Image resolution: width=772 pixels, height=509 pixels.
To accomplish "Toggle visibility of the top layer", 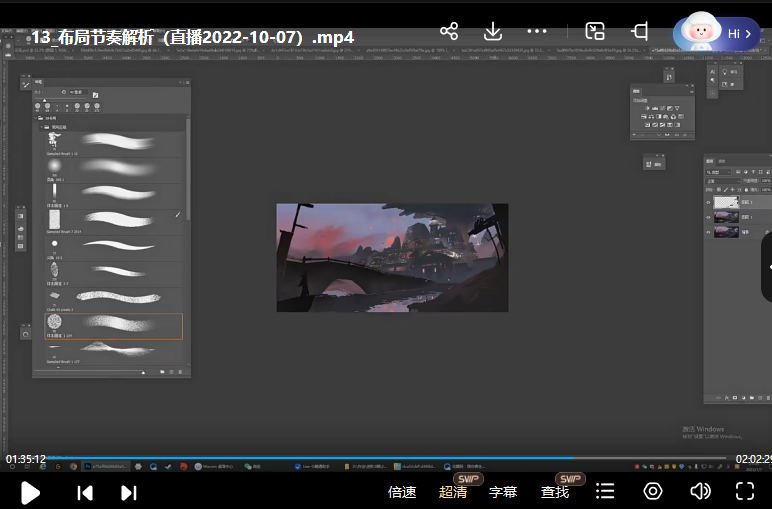I will point(709,202).
